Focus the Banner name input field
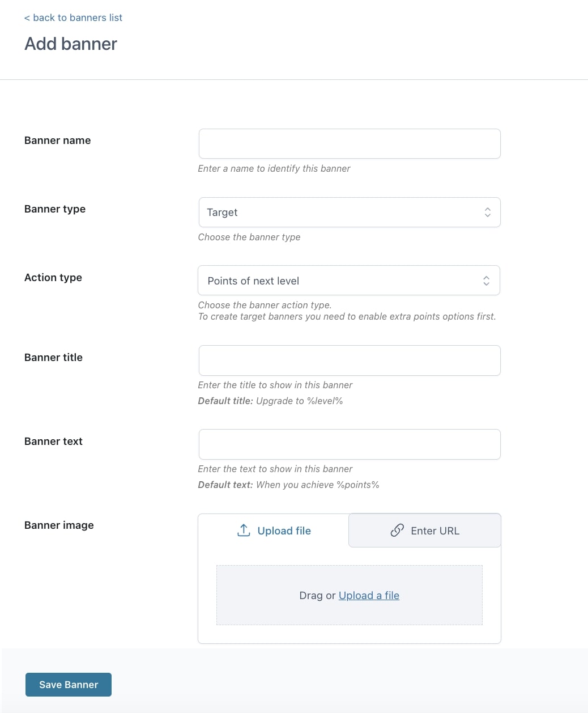Screen dimensions: 588x713 click(x=350, y=144)
